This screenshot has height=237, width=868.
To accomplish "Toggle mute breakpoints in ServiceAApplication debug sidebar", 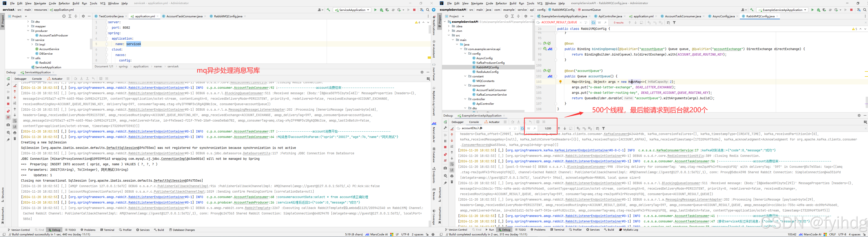I will click(x=8, y=117).
